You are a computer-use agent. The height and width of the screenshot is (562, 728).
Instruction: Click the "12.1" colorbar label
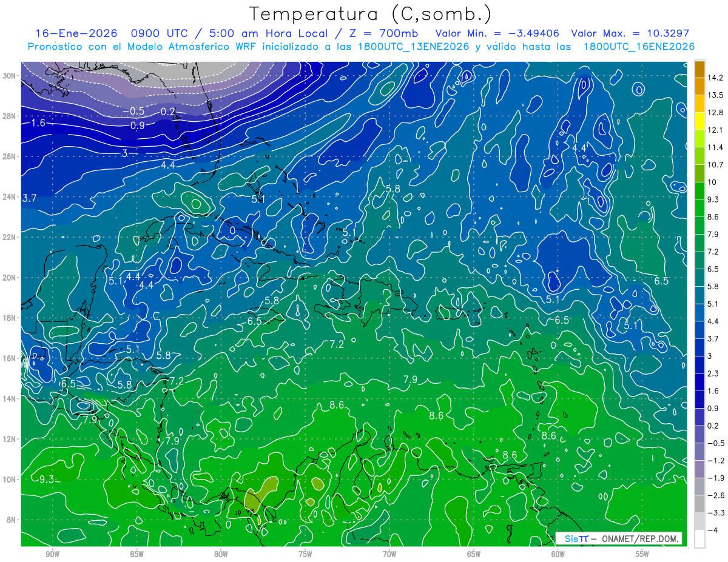tap(715, 130)
